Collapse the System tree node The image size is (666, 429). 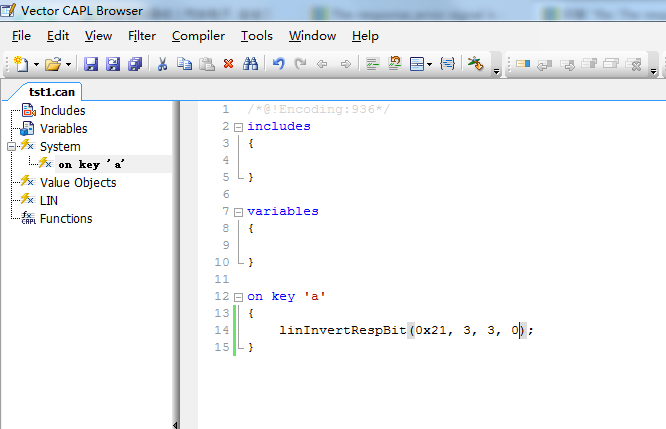[11, 147]
